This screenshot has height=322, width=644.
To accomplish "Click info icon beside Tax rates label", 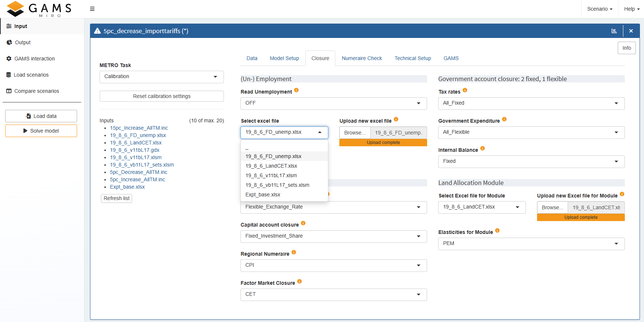I will coord(465,90).
